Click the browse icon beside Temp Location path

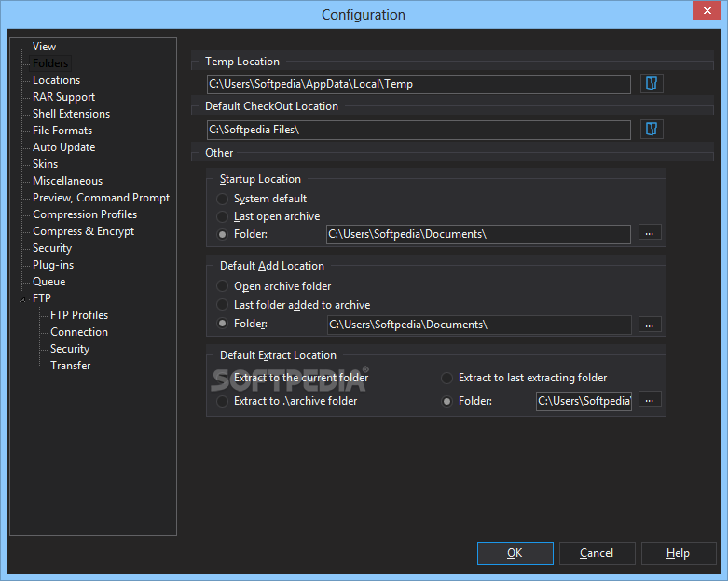(652, 84)
